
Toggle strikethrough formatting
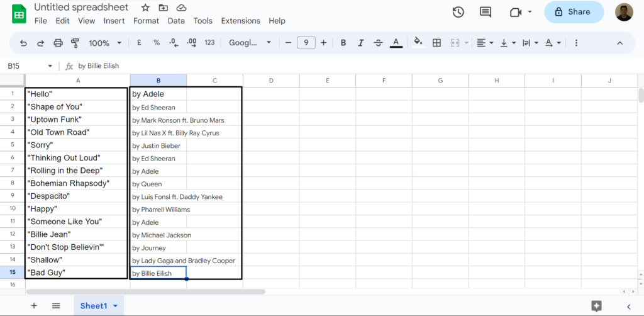click(x=378, y=43)
